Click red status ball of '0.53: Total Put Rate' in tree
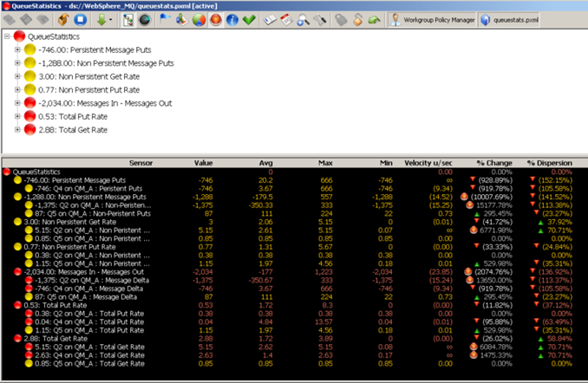588x383 pixels. [29, 116]
